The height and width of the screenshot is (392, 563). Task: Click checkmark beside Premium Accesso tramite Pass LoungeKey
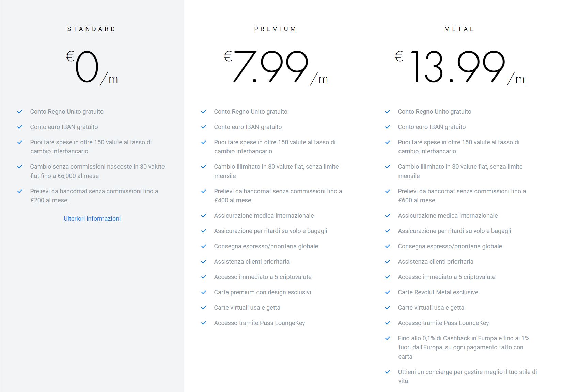tap(204, 323)
